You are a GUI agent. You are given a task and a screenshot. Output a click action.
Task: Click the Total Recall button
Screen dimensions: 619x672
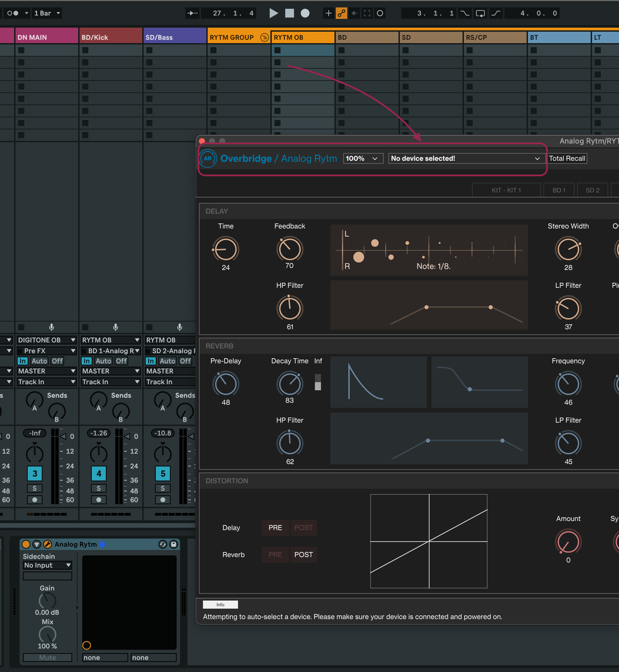(567, 158)
